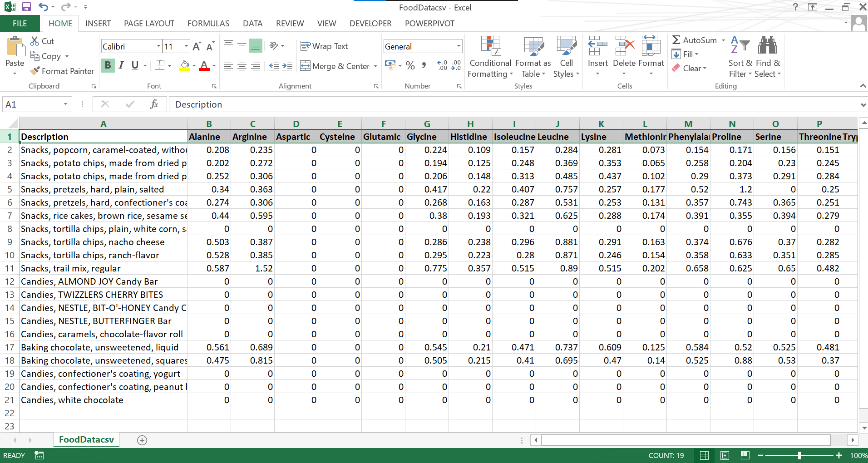868x463 pixels.
Task: Toggle Italic formatting
Action: [x=121, y=65]
